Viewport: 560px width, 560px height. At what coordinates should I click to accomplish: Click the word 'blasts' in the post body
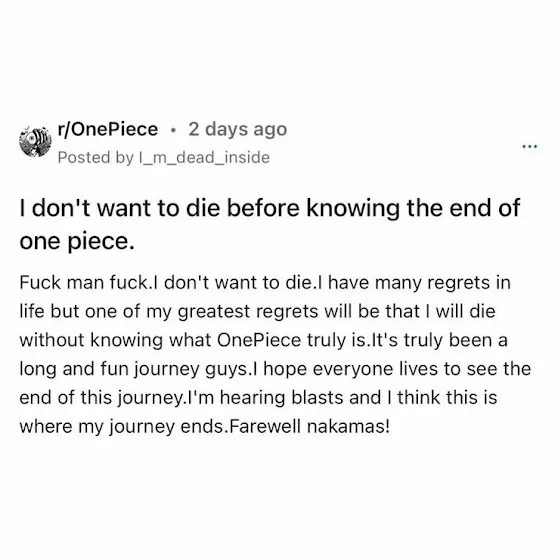pyautogui.click(x=317, y=398)
